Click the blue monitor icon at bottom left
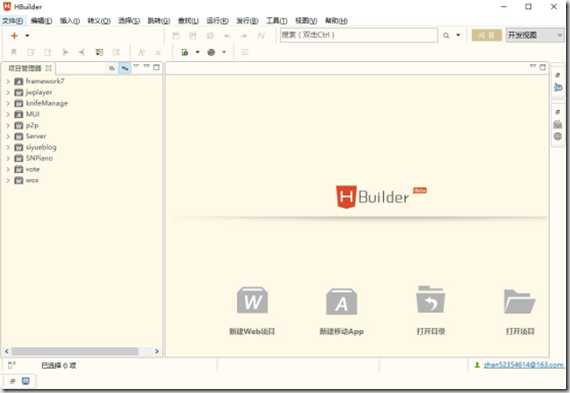Screen dimensions: 570x393 click(25, 381)
